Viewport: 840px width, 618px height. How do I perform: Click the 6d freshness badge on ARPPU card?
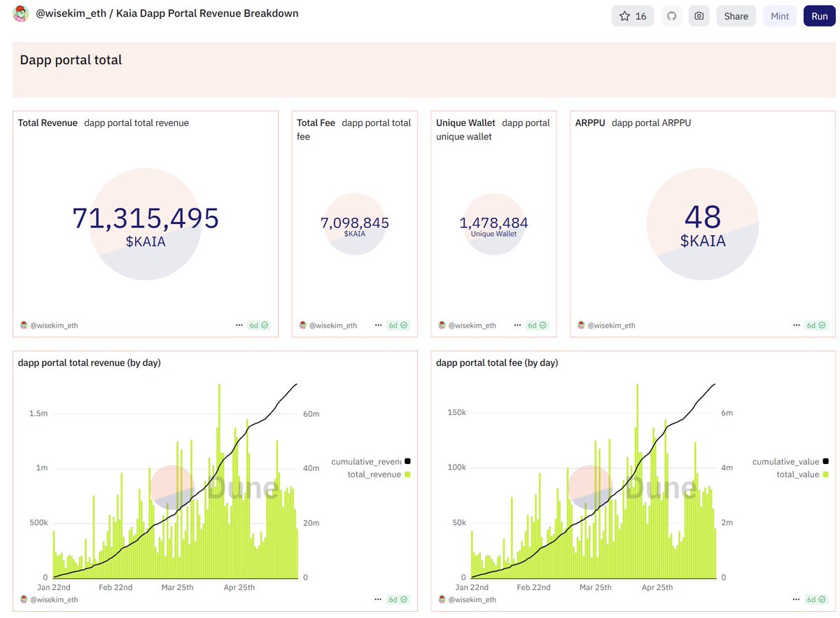[x=816, y=325]
